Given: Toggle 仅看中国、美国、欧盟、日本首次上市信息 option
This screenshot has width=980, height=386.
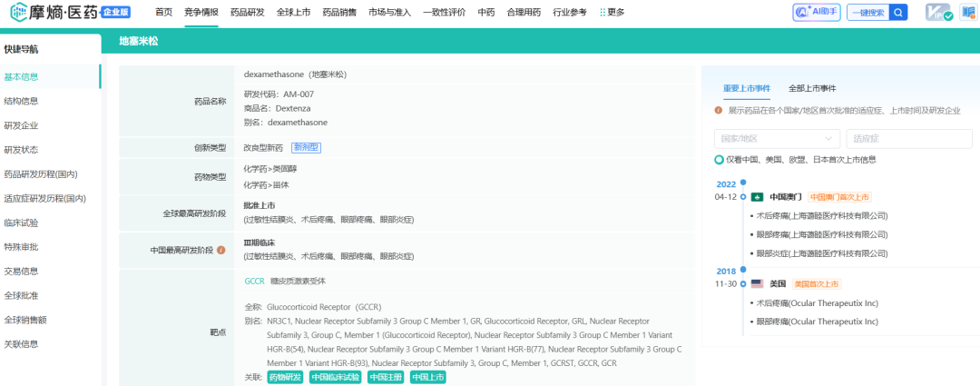Looking at the screenshot, I should click(x=719, y=160).
